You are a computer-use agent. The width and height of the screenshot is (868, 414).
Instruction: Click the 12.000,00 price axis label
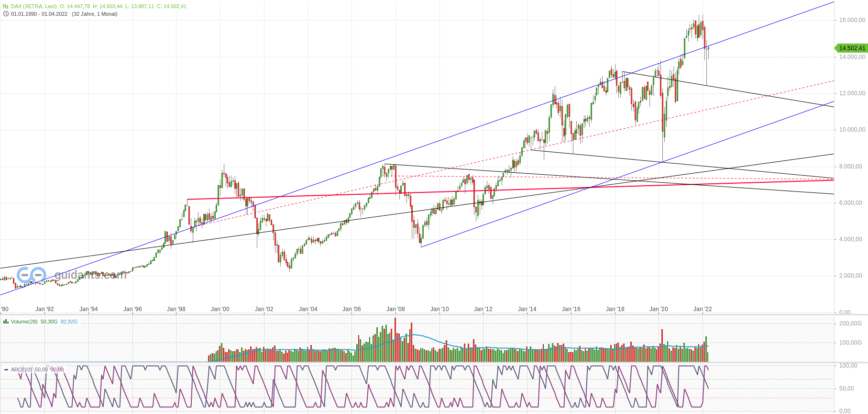pyautogui.click(x=852, y=93)
